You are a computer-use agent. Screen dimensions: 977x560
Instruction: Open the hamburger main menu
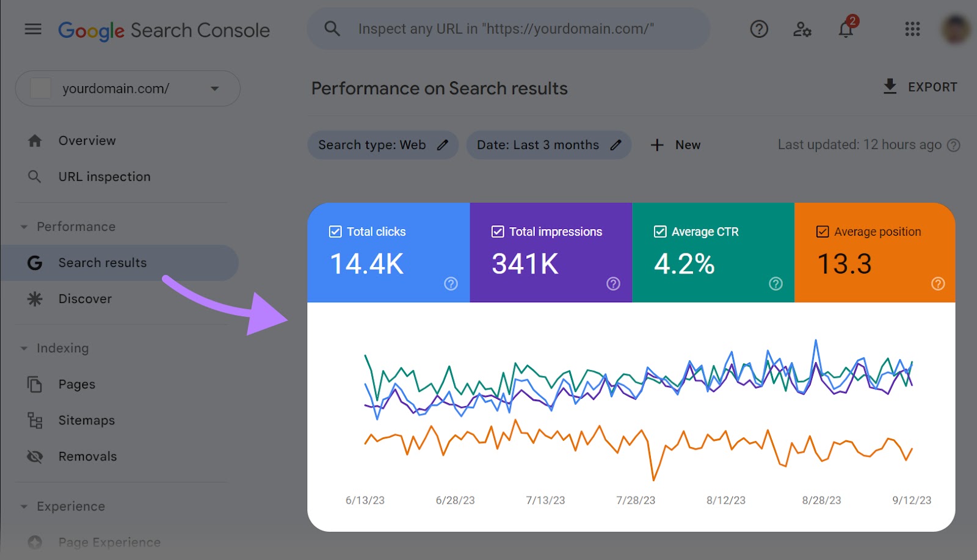click(33, 29)
